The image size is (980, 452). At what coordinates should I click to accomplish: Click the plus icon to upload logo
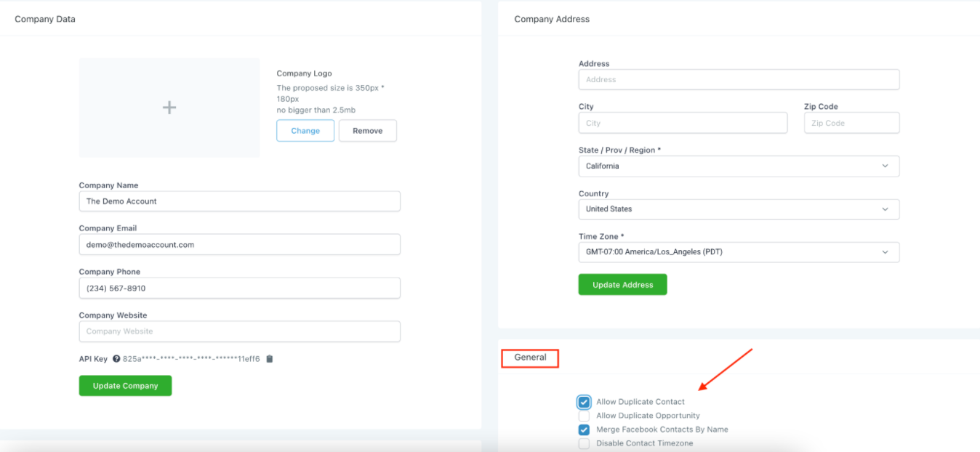point(169,108)
